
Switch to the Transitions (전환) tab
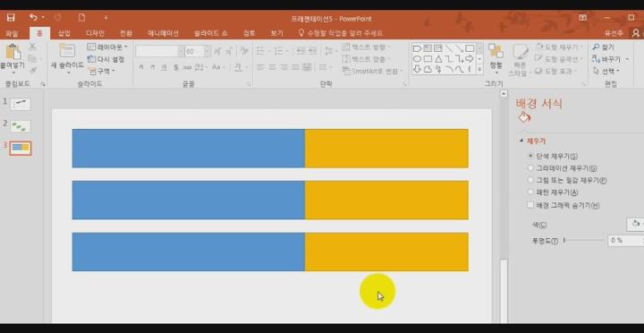(x=126, y=33)
